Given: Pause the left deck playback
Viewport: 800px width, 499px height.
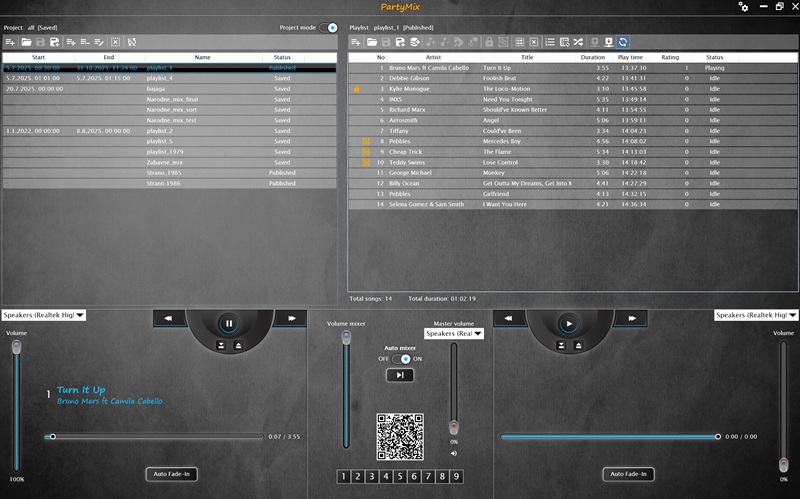Looking at the screenshot, I should tap(229, 324).
